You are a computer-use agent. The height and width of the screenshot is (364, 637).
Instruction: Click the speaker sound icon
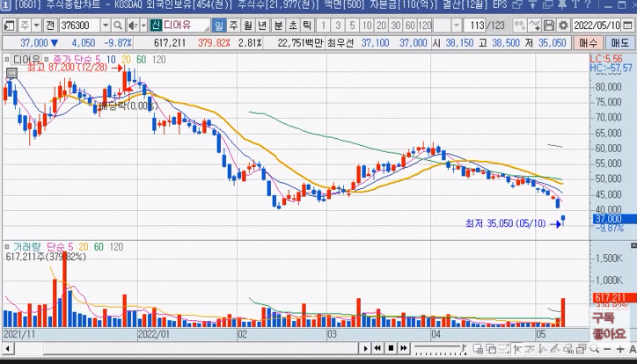[x=133, y=25]
